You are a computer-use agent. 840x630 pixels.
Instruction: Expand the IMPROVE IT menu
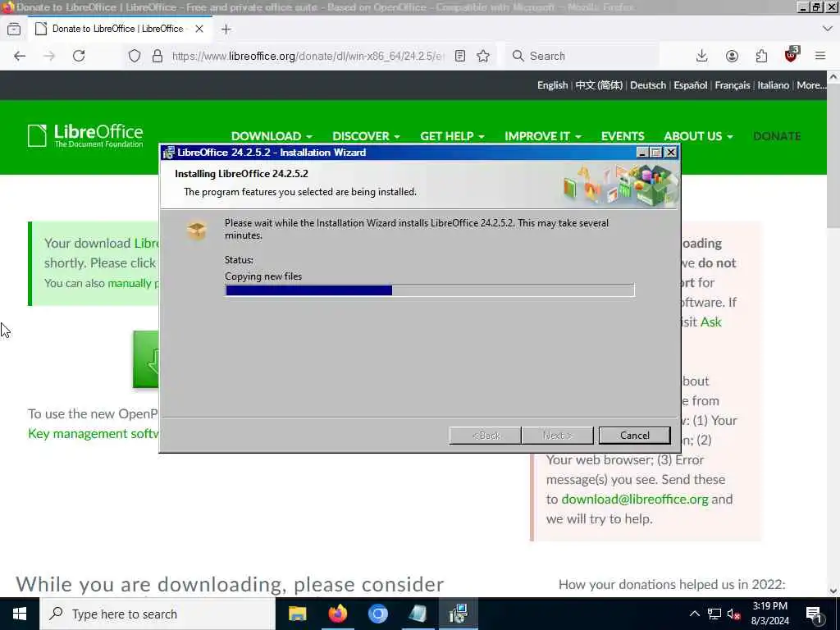tap(543, 136)
